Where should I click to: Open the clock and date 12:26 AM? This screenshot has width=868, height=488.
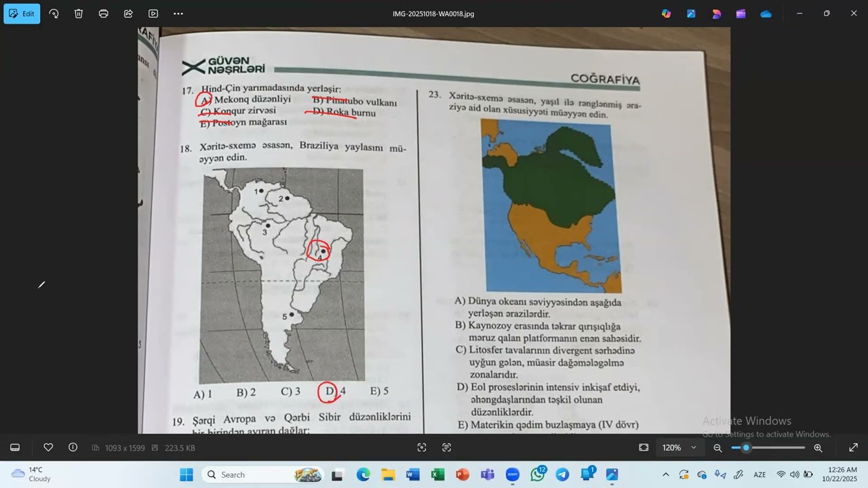(x=842, y=474)
